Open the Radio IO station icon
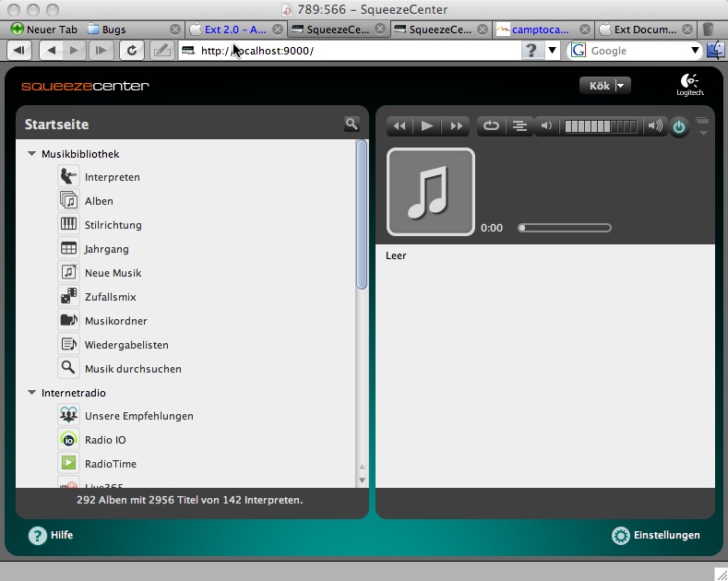This screenshot has height=581, width=728. (68, 440)
